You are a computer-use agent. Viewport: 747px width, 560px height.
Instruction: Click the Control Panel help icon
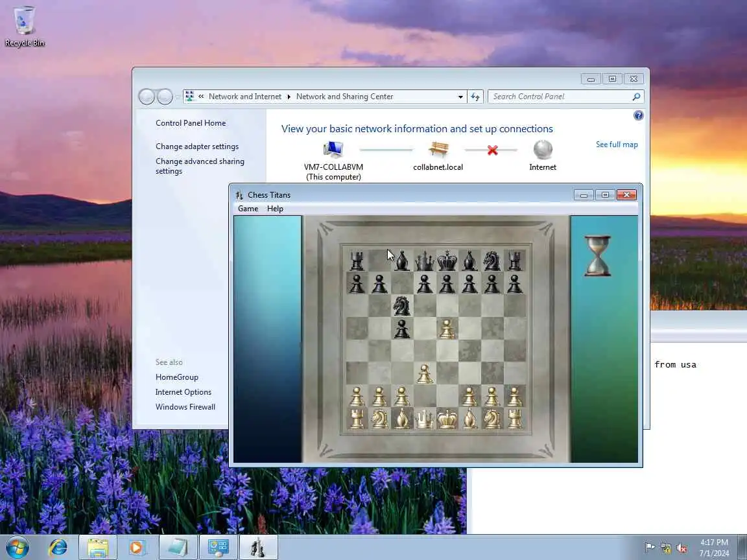point(638,116)
